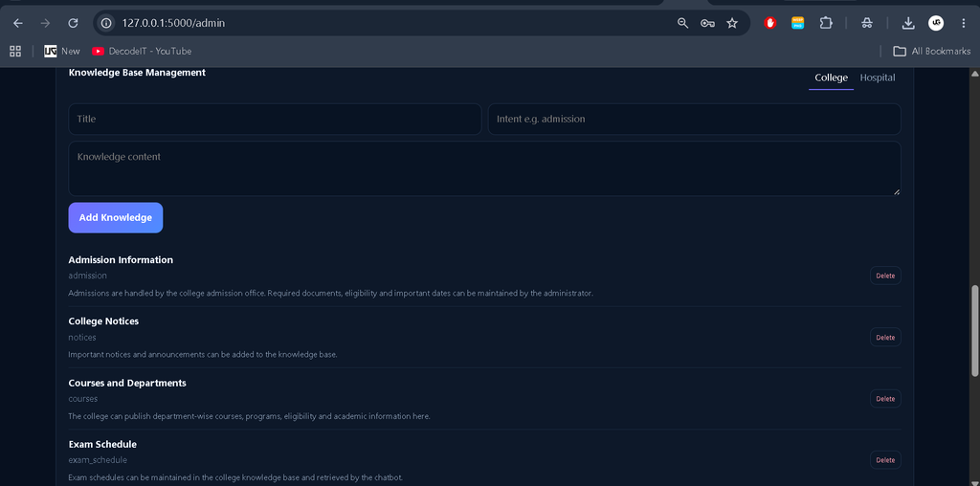
Task: Open the saved passwords key icon
Action: pos(707,23)
